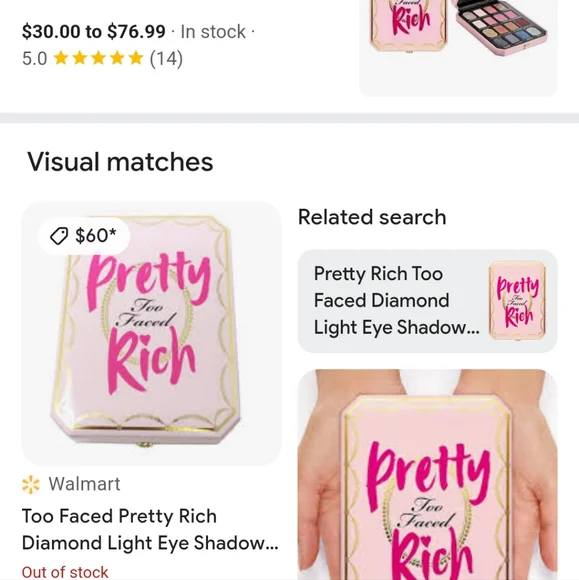Click the Walmart spark logo icon
Viewport: 579px width, 580px height.
pos(31,484)
